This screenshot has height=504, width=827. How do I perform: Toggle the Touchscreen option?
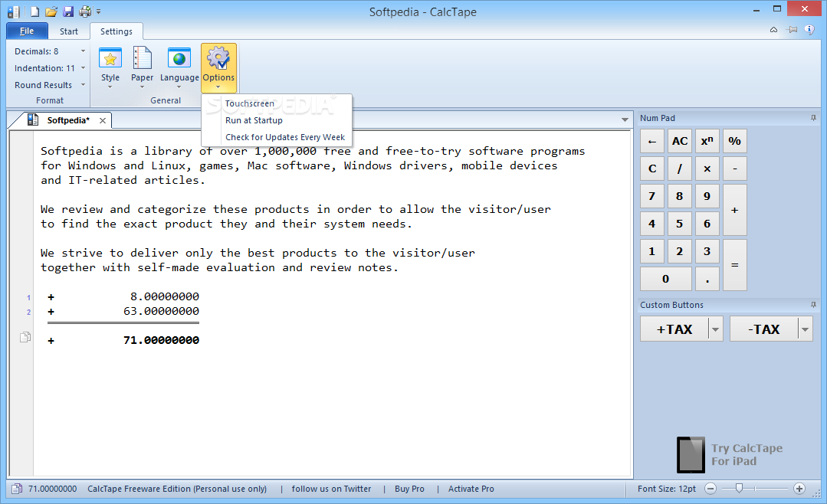pos(277,103)
